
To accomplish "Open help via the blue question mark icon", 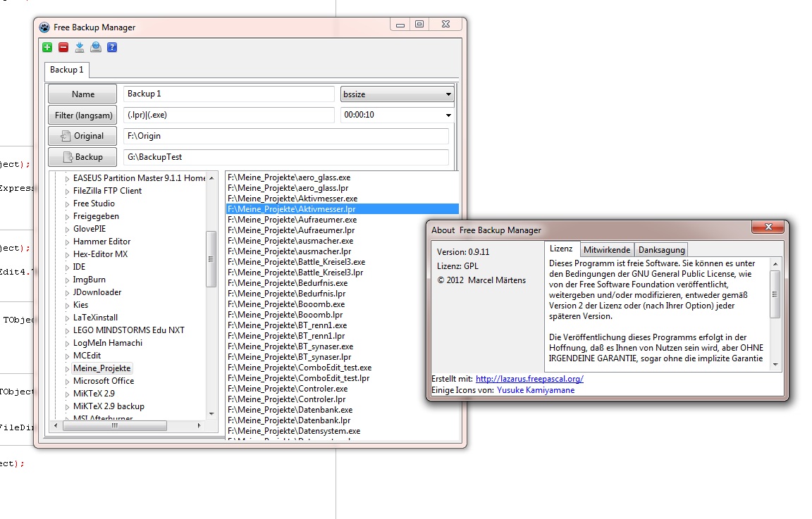I will click(x=111, y=47).
